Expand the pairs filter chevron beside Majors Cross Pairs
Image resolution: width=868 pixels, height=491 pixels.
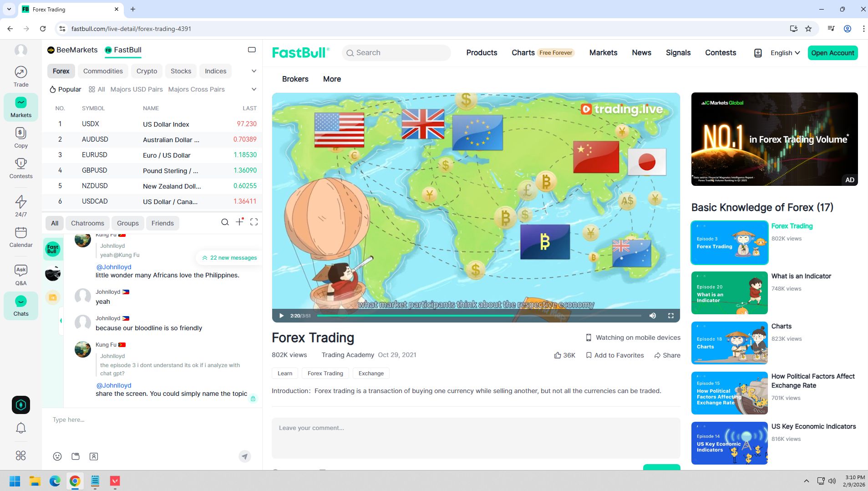[x=254, y=89]
